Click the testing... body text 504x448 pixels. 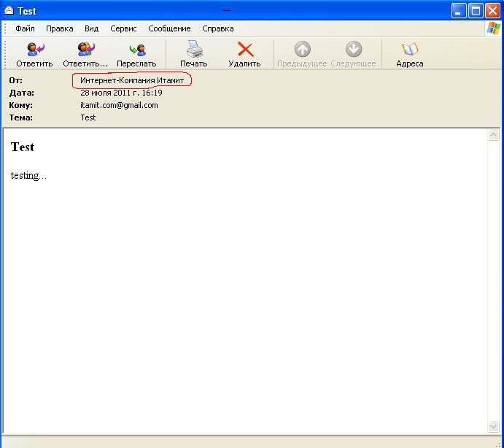28,176
